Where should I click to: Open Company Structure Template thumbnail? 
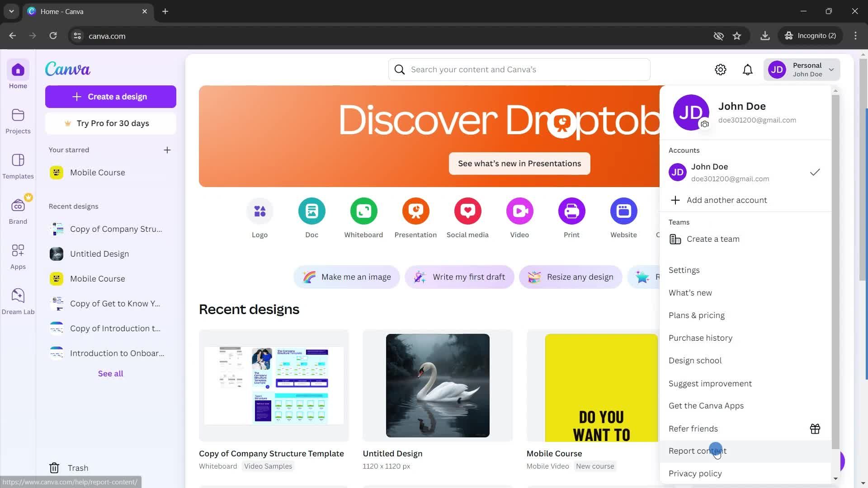click(274, 385)
